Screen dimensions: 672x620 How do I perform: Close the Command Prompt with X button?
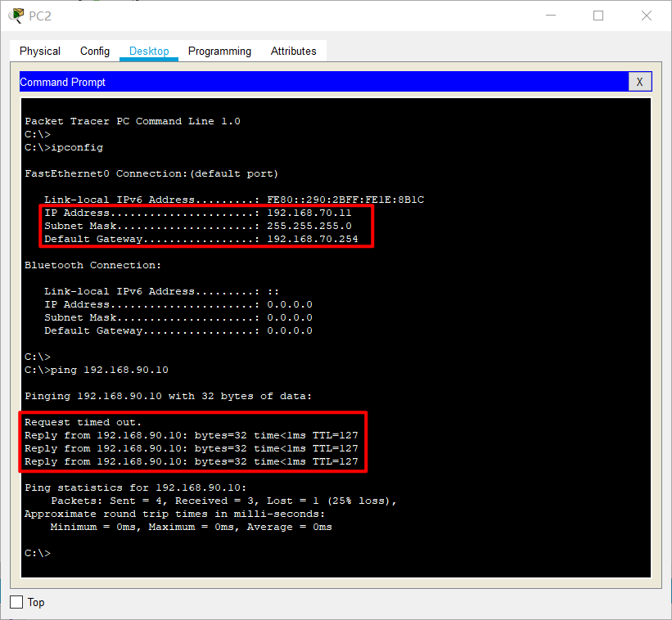pos(639,82)
